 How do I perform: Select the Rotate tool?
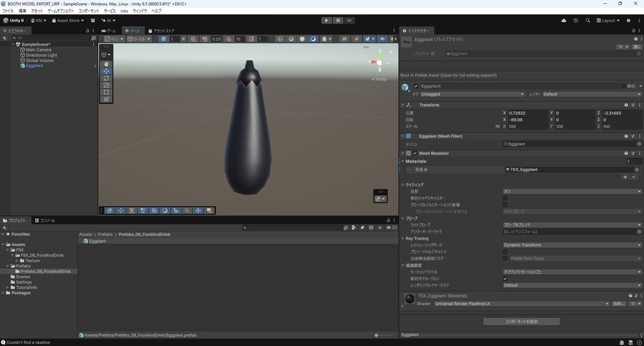pos(106,78)
